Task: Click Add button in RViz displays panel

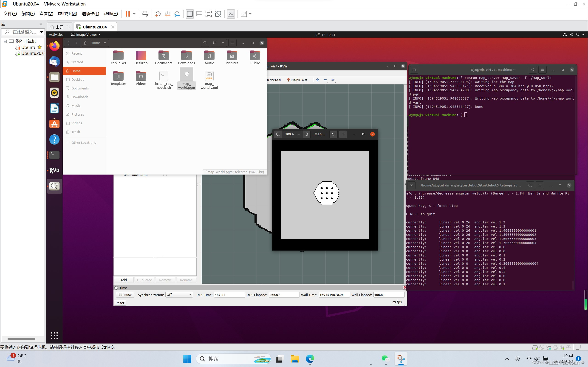Action: click(x=123, y=280)
